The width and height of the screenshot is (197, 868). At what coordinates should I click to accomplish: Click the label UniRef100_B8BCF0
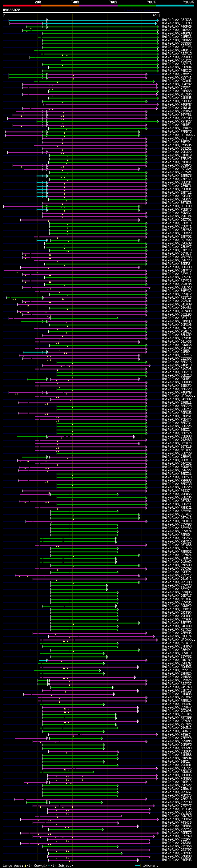(x=177, y=386)
